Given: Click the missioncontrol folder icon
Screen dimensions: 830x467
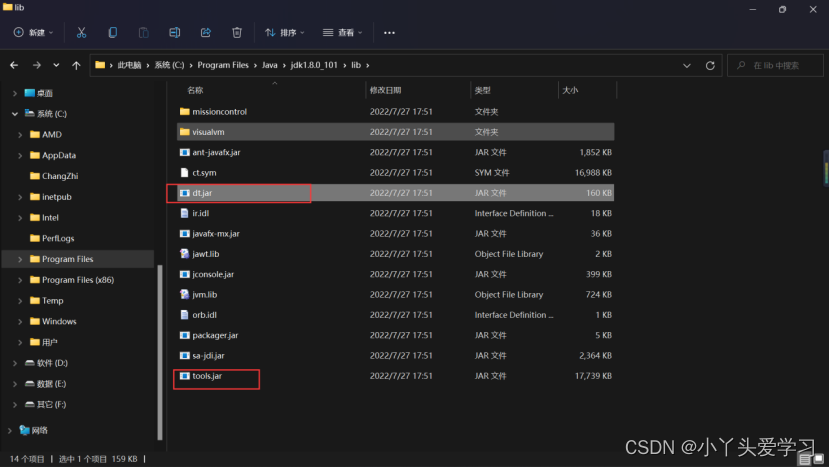Looking at the screenshot, I should (x=184, y=112).
